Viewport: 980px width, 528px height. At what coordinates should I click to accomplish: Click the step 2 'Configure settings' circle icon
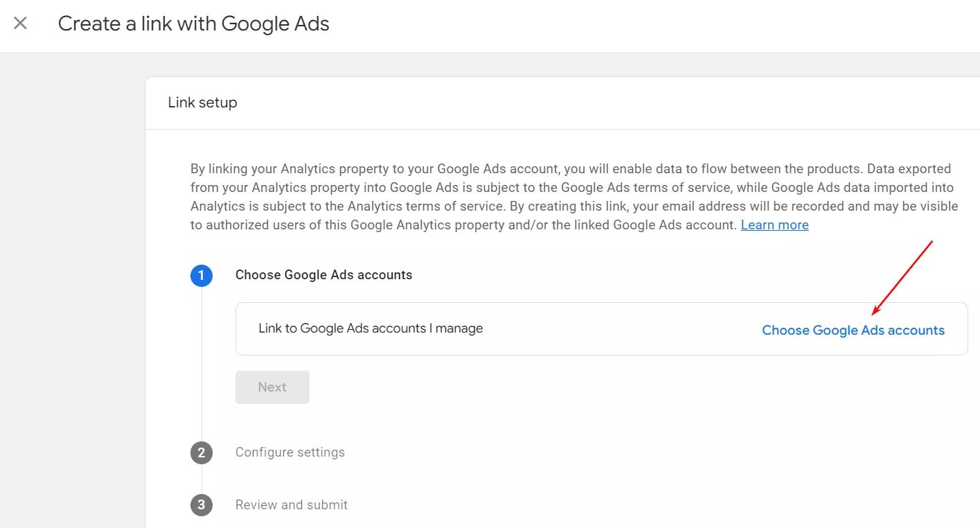pos(201,452)
